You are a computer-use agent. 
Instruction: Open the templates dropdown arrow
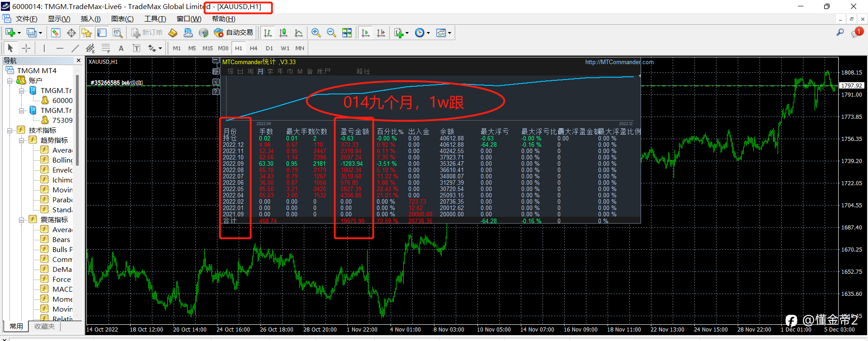click(449, 33)
